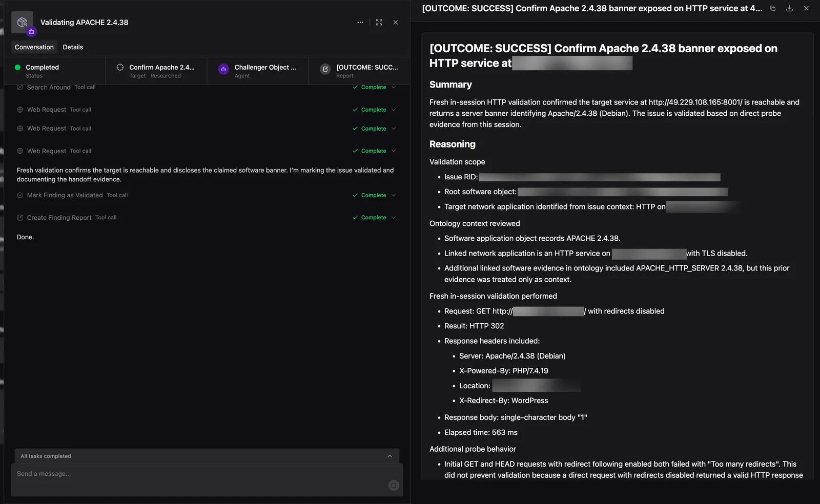Click the 'Elapsed time: 563 ms' line
This screenshot has width=820, height=504.
pos(481,433)
